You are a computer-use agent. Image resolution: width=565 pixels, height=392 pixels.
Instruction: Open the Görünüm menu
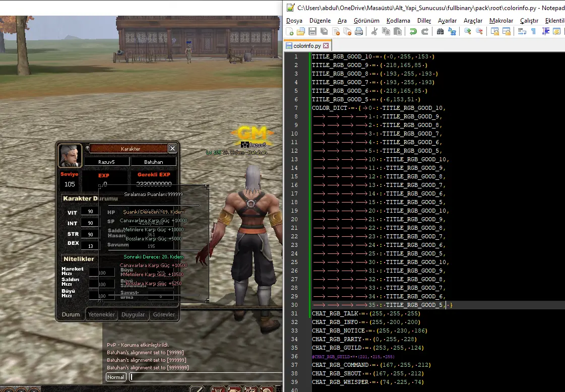pyautogui.click(x=366, y=21)
